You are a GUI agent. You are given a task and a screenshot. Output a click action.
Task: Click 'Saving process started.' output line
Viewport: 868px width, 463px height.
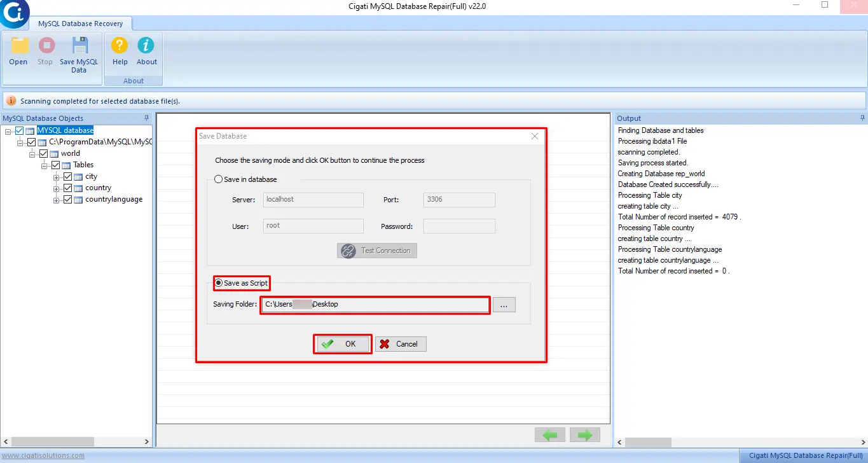[653, 163]
